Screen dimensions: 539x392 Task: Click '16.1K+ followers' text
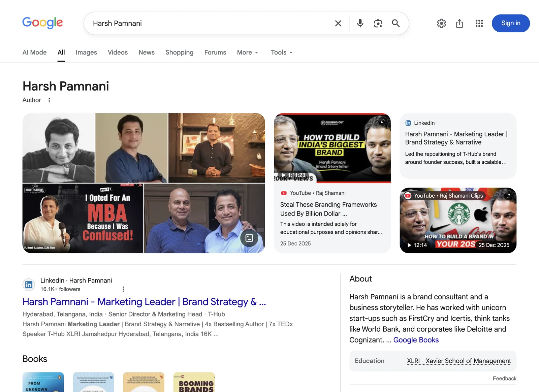pyautogui.click(x=60, y=289)
